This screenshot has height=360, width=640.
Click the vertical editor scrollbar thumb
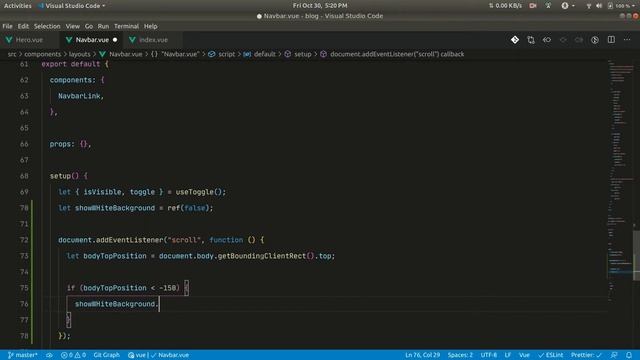636,256
